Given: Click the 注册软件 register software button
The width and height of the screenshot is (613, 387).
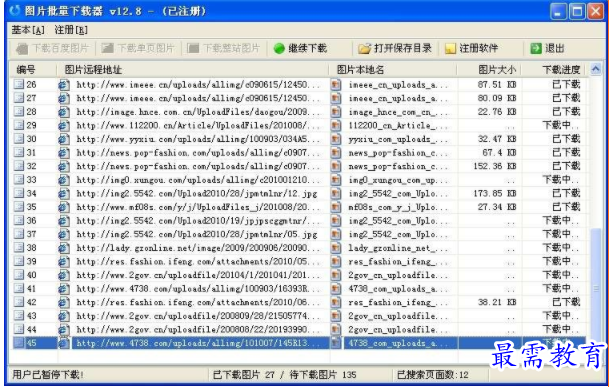Looking at the screenshot, I should click(x=471, y=48).
